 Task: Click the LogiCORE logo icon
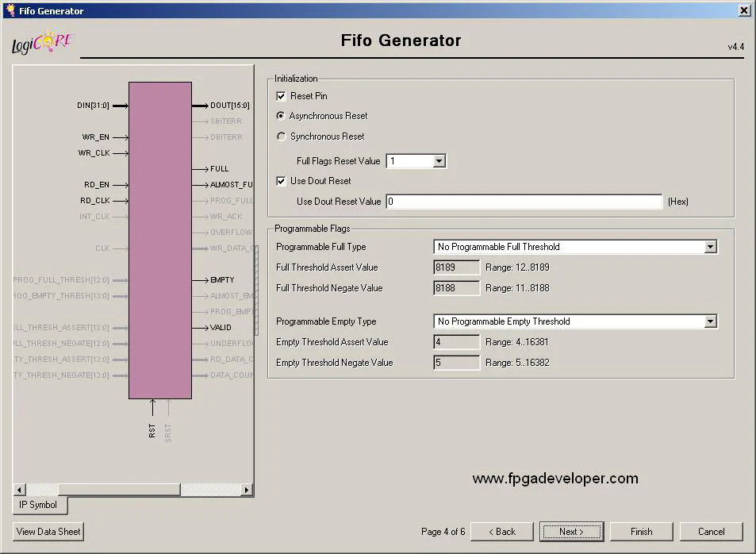41,44
